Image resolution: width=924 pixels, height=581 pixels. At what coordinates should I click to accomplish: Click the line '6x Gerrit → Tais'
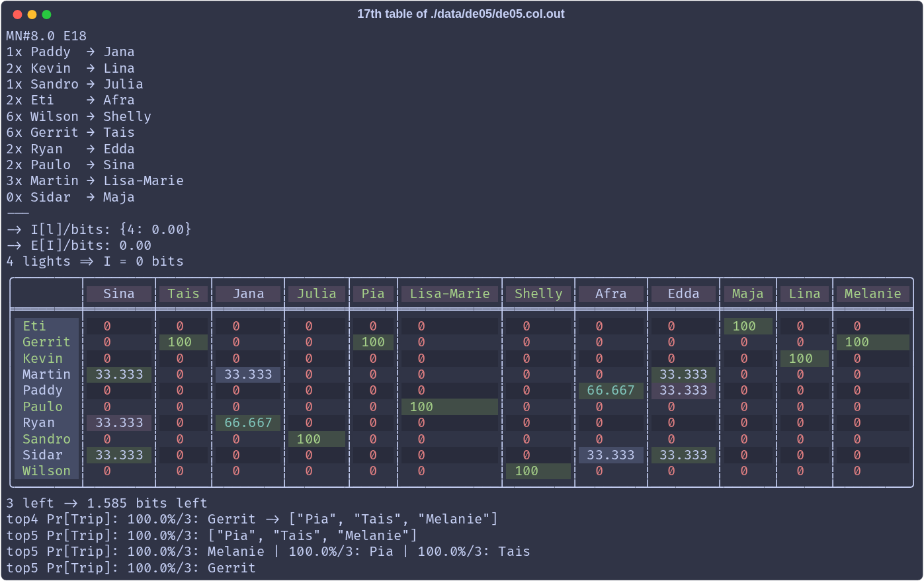tap(71, 132)
